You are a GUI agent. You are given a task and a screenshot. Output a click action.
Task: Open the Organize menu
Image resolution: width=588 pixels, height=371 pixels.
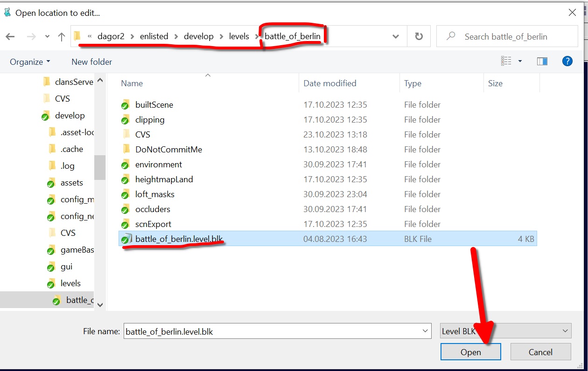click(x=30, y=62)
